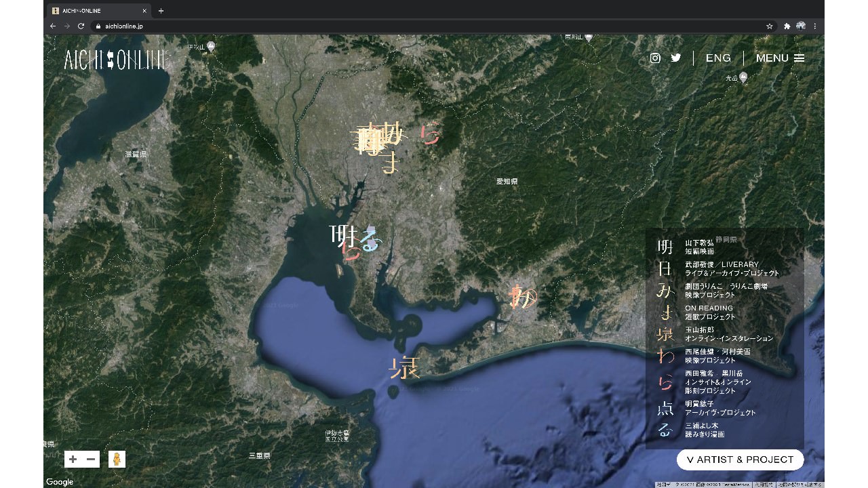Image resolution: width=868 pixels, height=488 pixels.
Task: Click the browser back arrow
Action: pyautogui.click(x=53, y=26)
